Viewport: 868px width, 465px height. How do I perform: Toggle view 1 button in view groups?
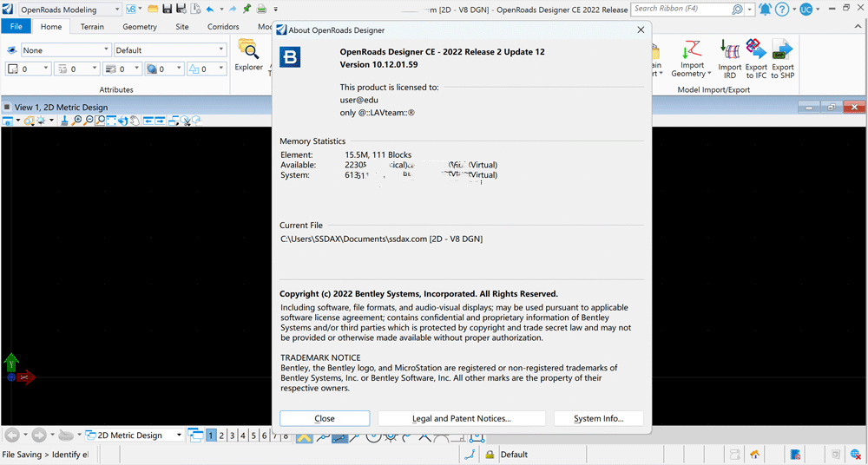pyautogui.click(x=211, y=436)
